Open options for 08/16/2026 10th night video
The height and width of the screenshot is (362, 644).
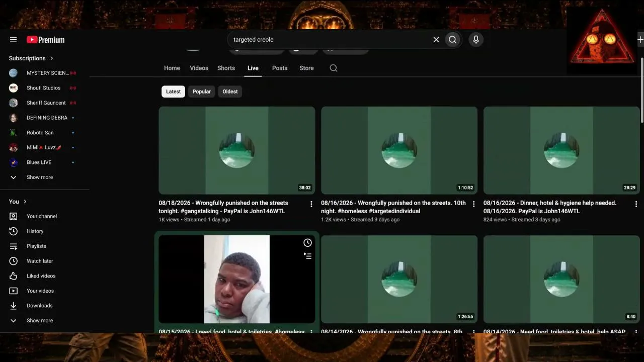pyautogui.click(x=473, y=204)
